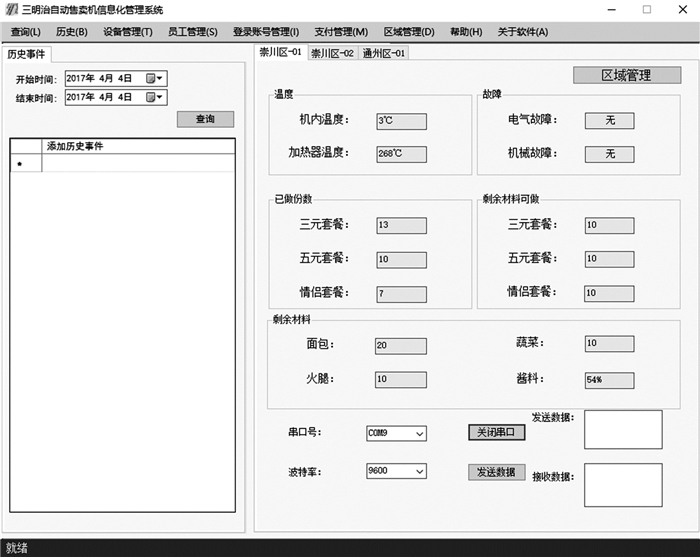
Task: Open the 查询(L) menu
Action: click(25, 32)
